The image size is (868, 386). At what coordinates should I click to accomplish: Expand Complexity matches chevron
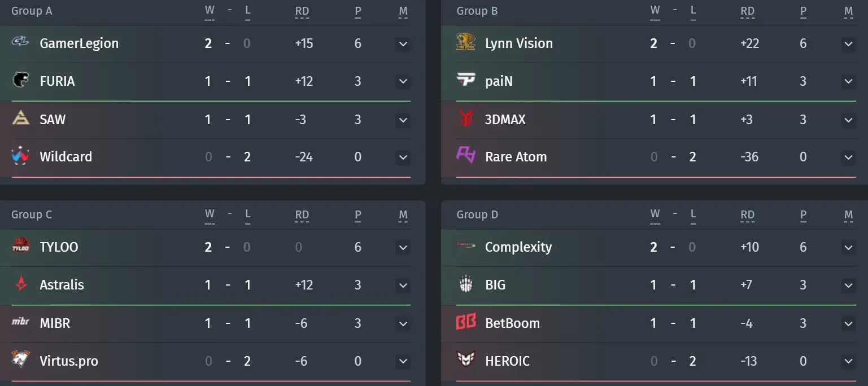point(848,247)
